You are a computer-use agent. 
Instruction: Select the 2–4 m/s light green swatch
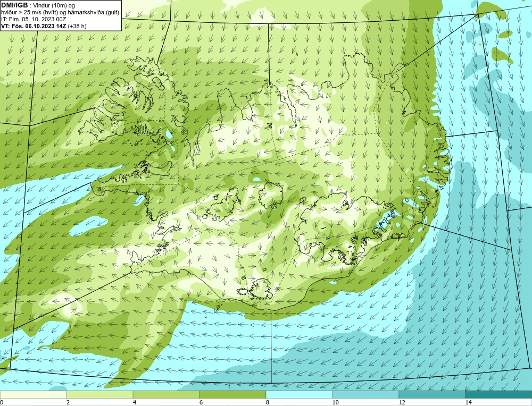[100, 394]
